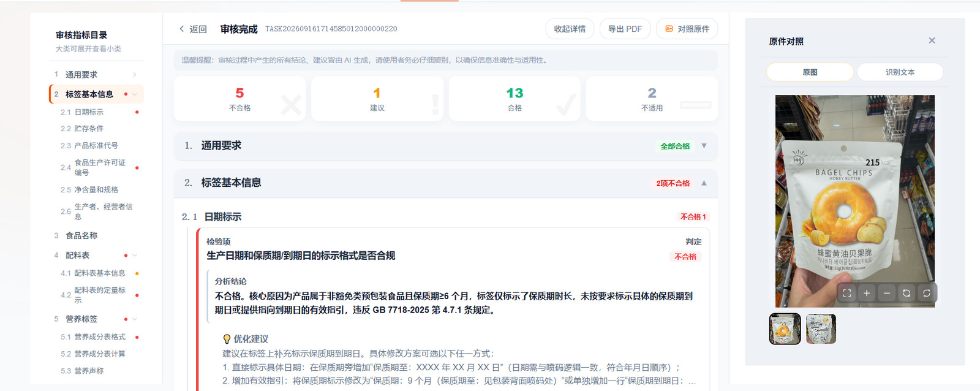Viewport: 980px width, 391px height.
Task: Collapse 标签基本信息 chevron in sidebar
Action: pos(135,94)
